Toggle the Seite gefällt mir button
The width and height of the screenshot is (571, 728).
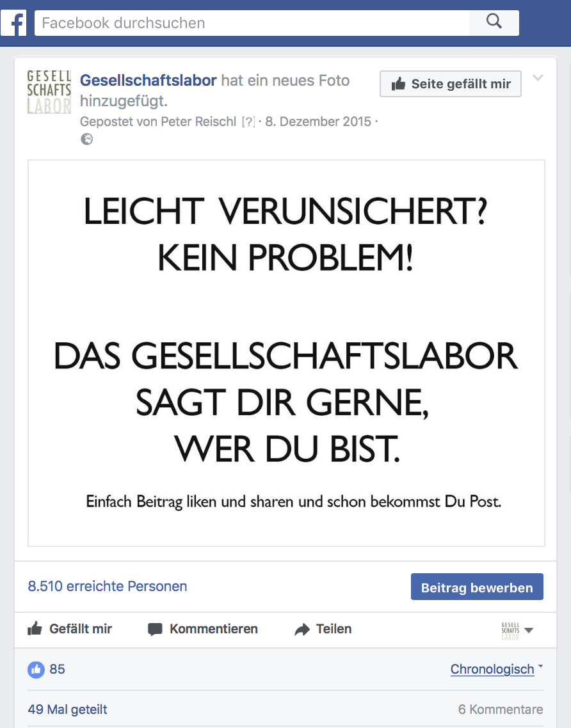[450, 84]
